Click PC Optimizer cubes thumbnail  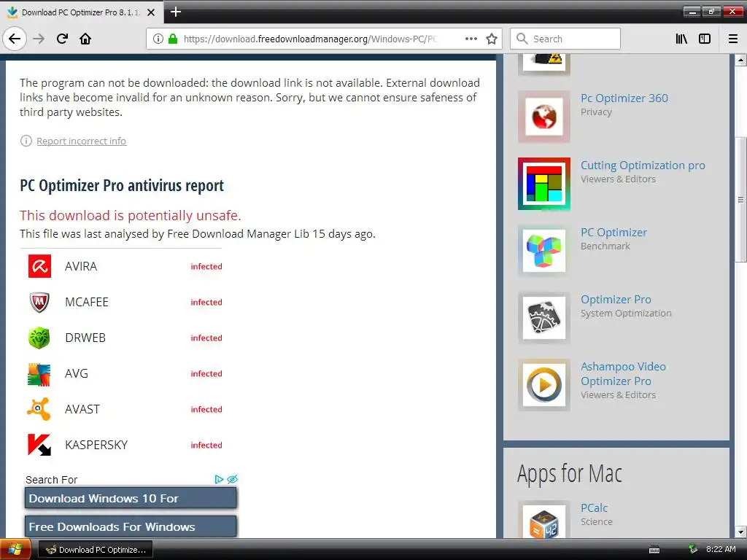coord(544,251)
